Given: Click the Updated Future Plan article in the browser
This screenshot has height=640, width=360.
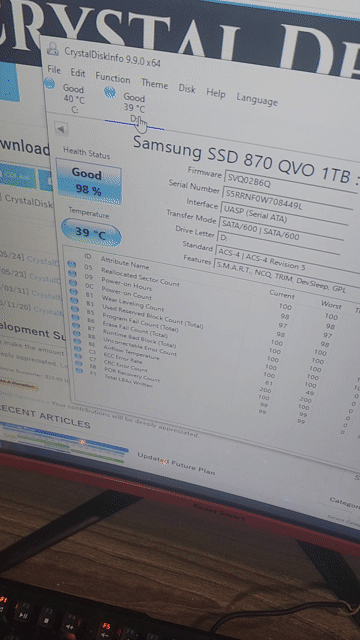Looking at the screenshot, I should pos(176,463).
